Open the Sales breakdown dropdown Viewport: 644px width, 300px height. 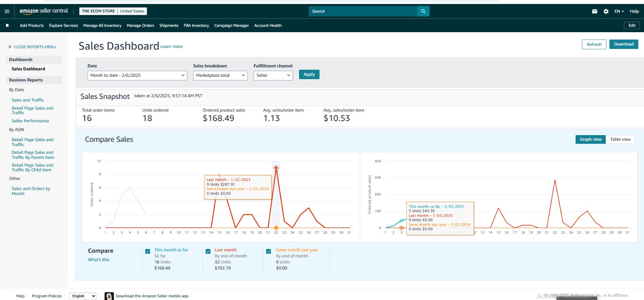click(220, 76)
